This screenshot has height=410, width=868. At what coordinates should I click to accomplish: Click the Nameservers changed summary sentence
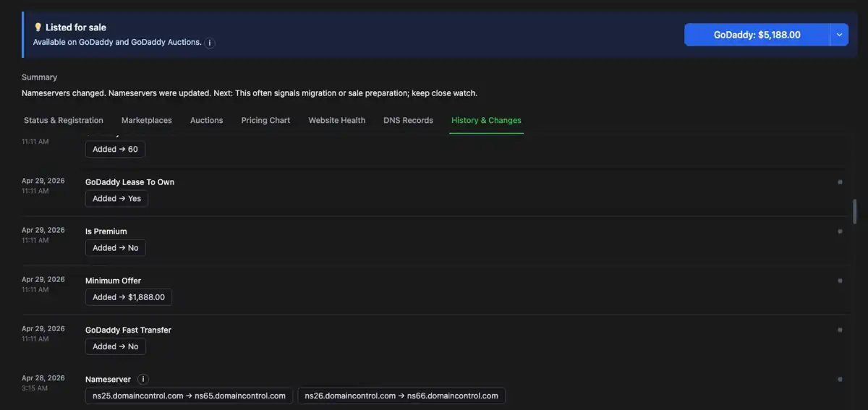(x=250, y=93)
